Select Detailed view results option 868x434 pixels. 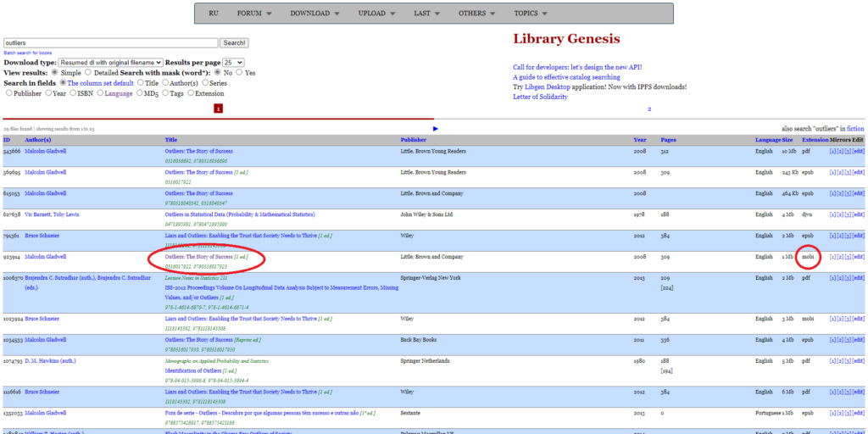click(88, 73)
